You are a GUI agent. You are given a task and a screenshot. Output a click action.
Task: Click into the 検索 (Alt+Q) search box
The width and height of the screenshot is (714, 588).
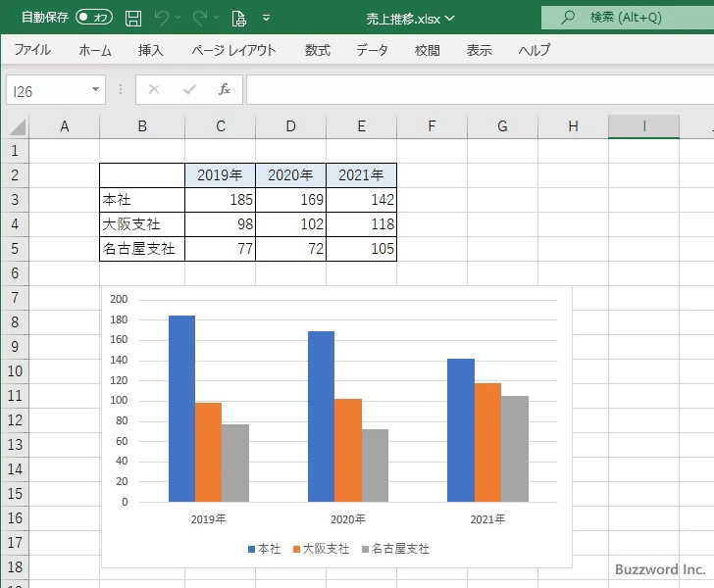[628, 18]
